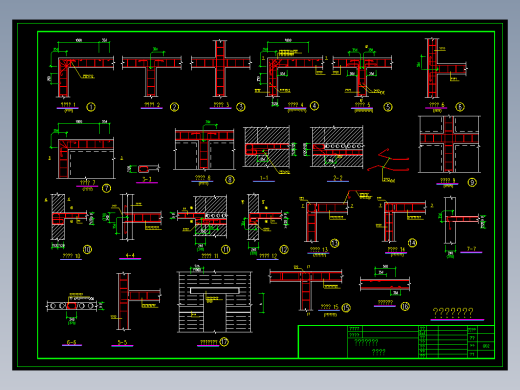
Task: Click the loose red rebar bend sketch
Action: pyautogui.click(x=388, y=160)
